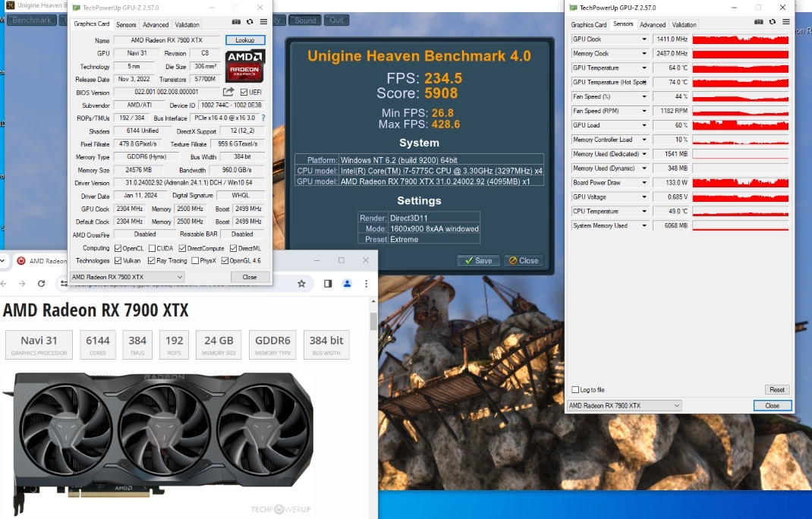Open the browser three-dot menu
The height and width of the screenshot is (519, 812).
click(x=366, y=283)
